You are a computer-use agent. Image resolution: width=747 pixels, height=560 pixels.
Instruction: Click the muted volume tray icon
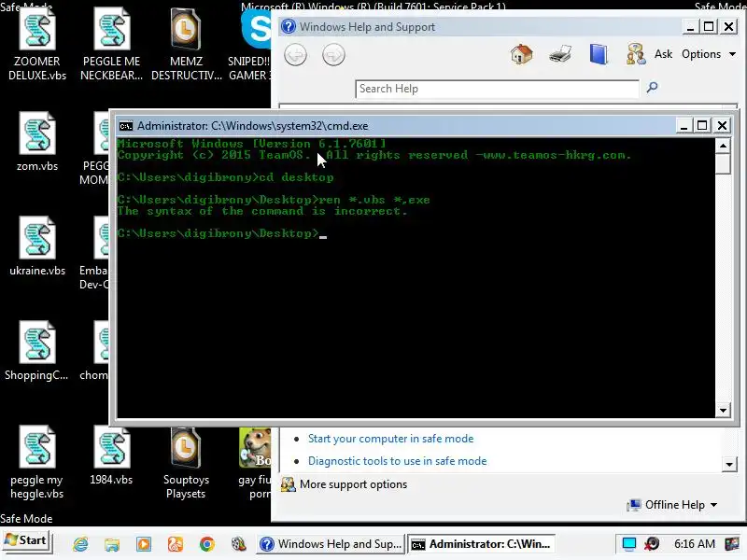pyautogui.click(x=652, y=544)
